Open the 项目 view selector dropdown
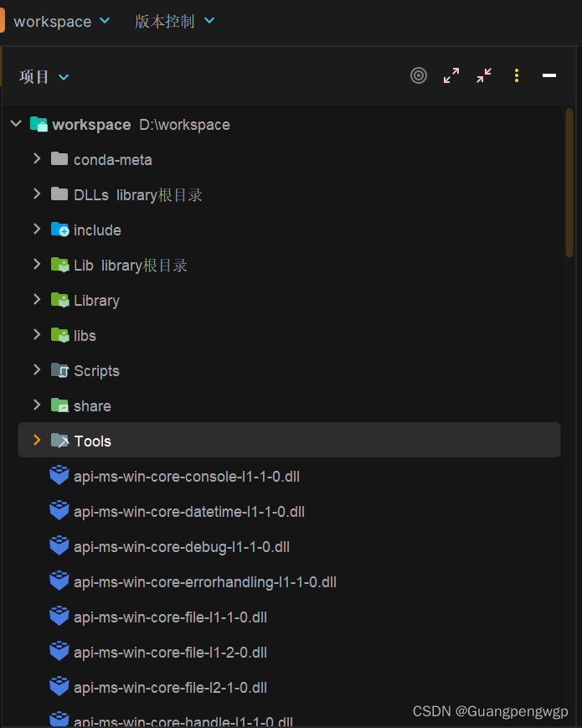 click(44, 76)
